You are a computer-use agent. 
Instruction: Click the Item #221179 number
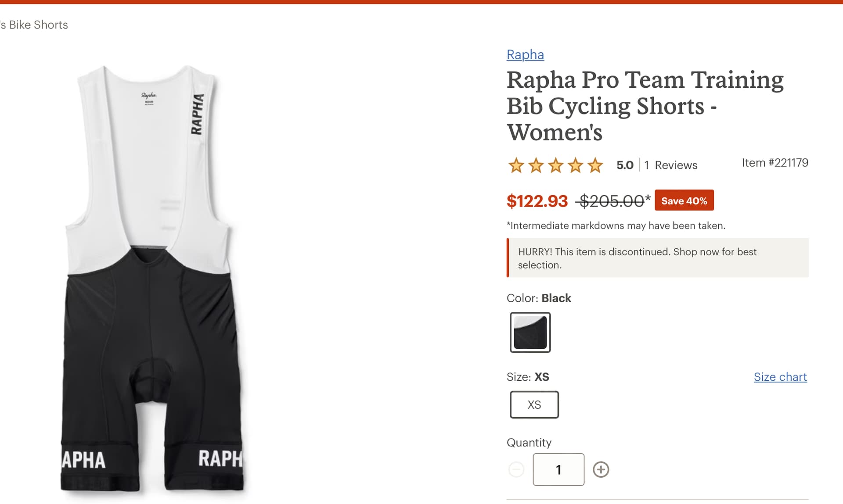pyautogui.click(x=775, y=163)
